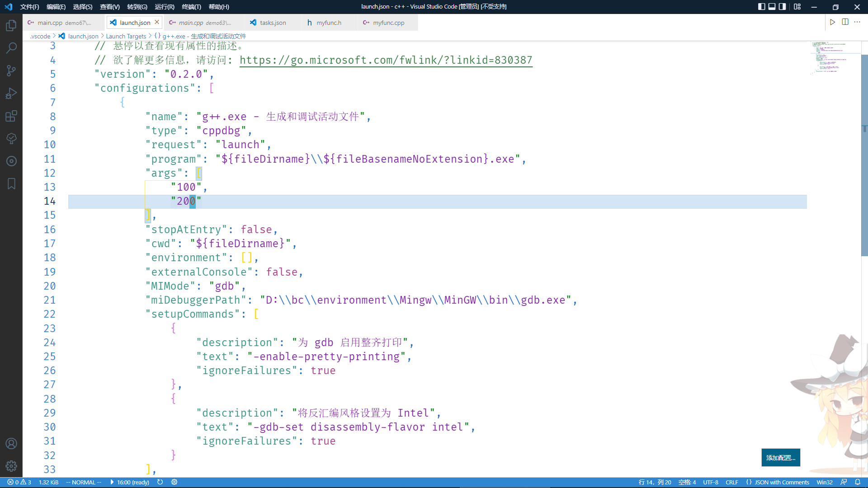Open the Run and Debug view
Screen dimensions: 868x488
11,93
